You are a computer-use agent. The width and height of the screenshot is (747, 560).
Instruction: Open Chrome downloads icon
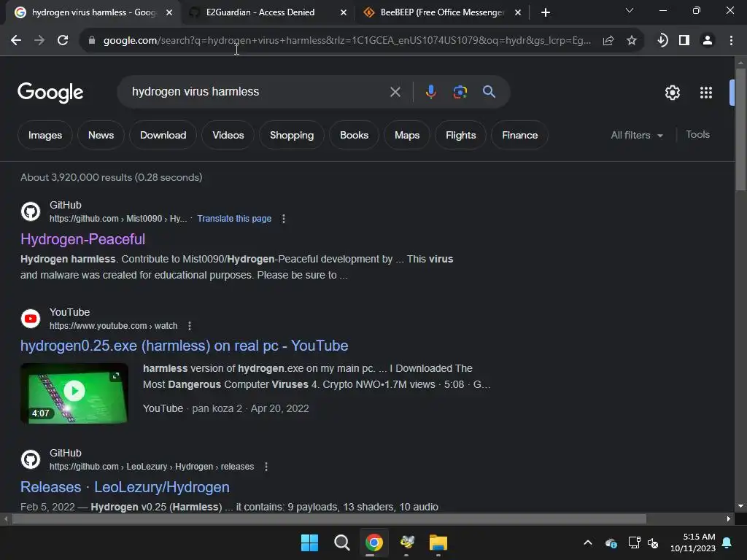662,41
